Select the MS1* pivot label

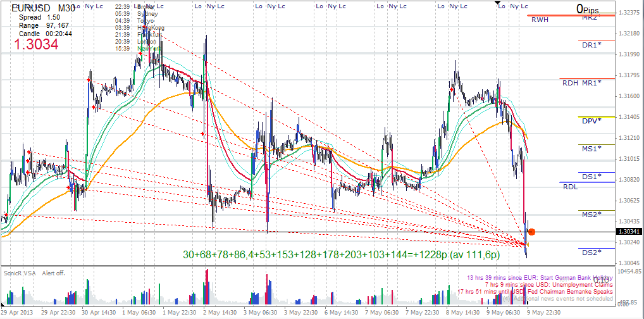[591, 148]
